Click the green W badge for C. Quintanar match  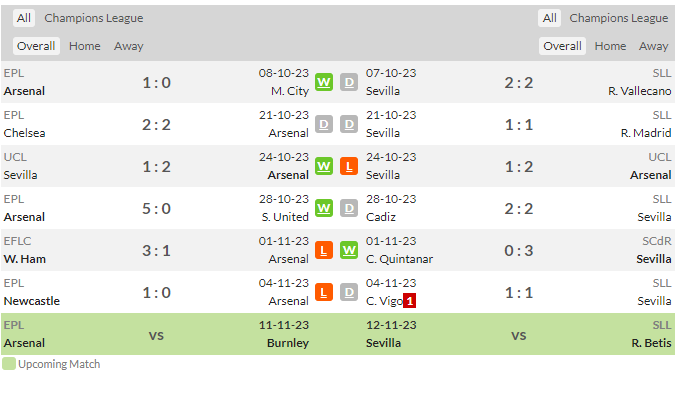tap(349, 250)
